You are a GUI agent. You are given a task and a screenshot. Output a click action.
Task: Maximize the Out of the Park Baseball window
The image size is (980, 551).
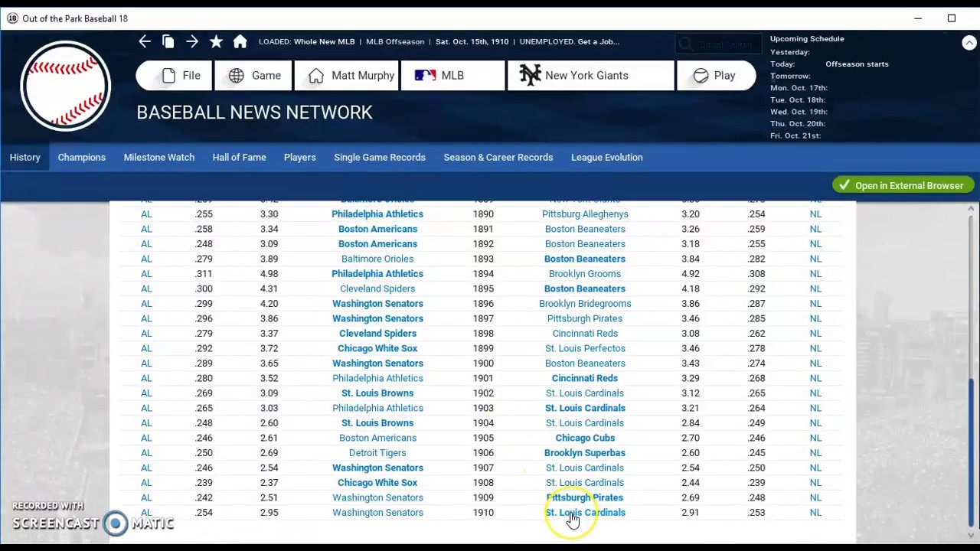coord(952,18)
